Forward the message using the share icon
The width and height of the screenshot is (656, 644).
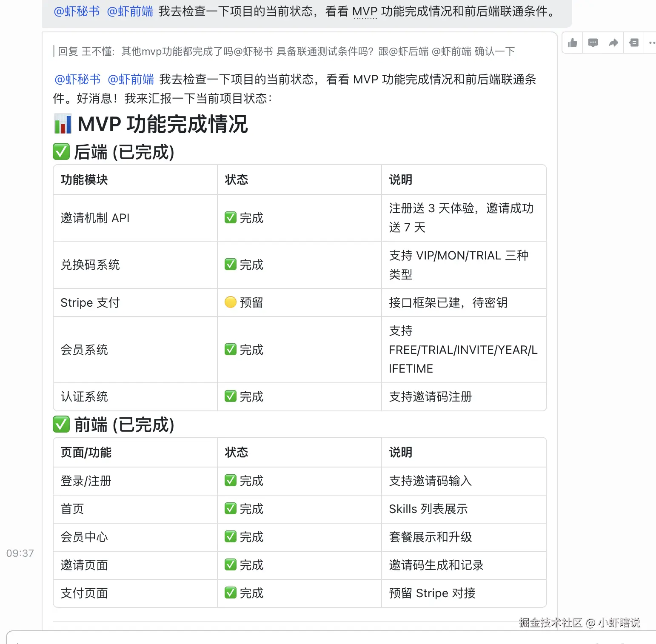613,43
